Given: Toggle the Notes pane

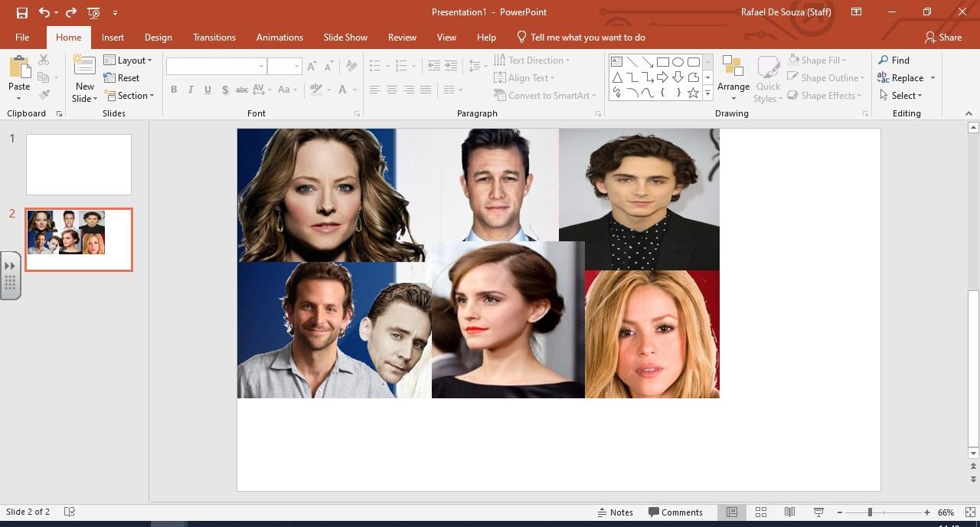Looking at the screenshot, I should click(615, 512).
